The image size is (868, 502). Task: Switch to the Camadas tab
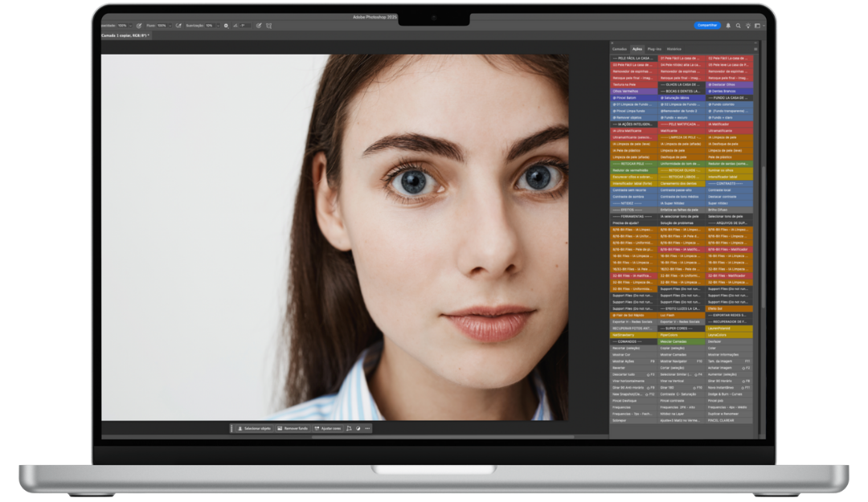(x=619, y=49)
